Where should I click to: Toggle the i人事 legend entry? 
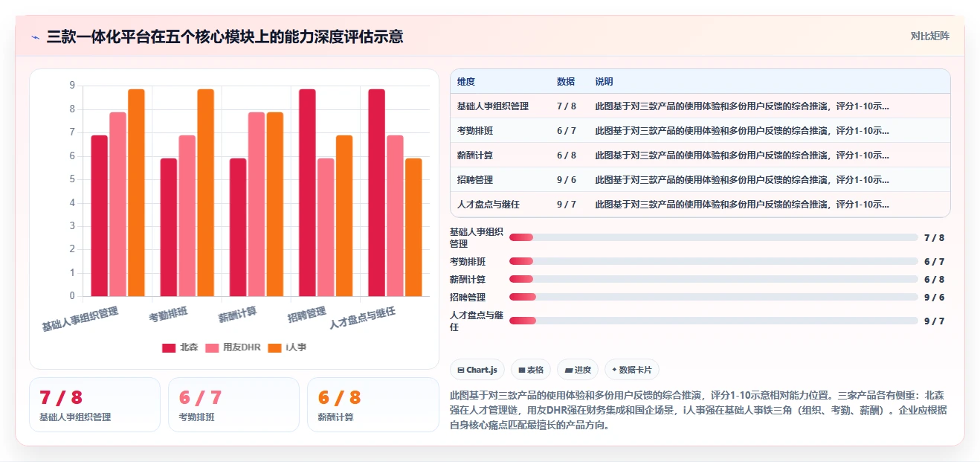[x=287, y=347]
